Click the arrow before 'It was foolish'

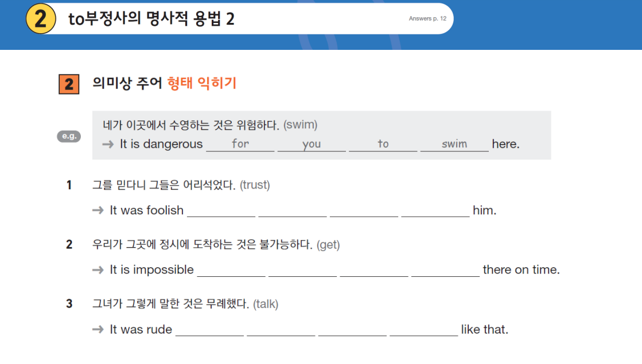point(98,210)
